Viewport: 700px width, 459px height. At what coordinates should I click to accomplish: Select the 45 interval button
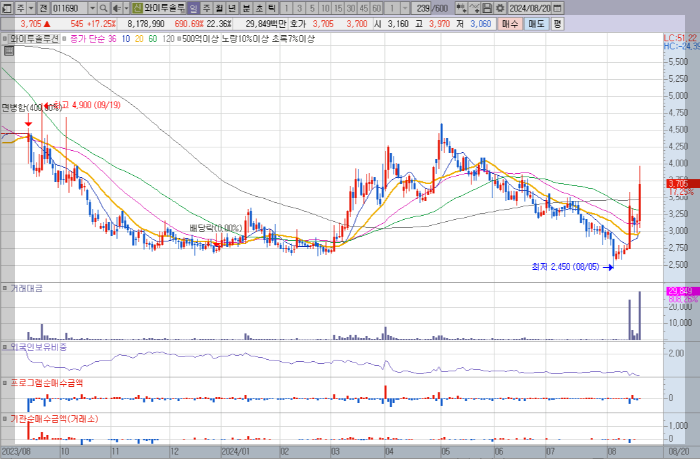pyautogui.click(x=364, y=8)
